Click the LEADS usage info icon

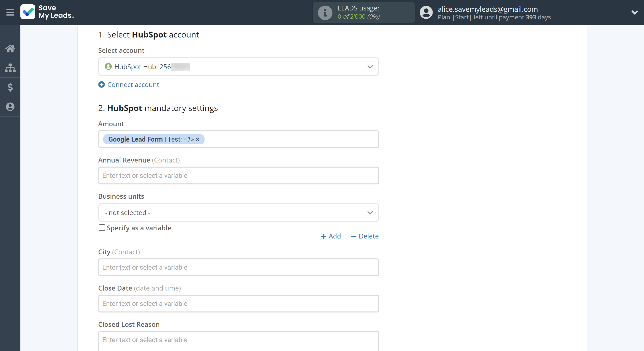pos(325,12)
